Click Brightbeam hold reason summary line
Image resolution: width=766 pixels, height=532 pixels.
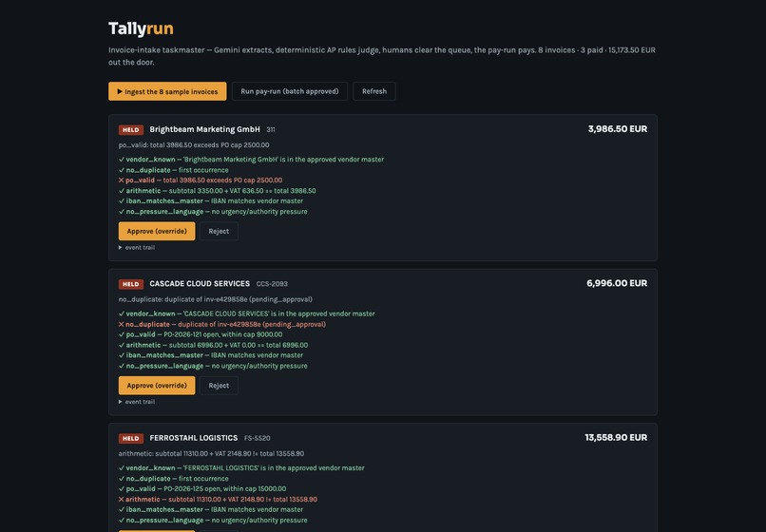[194, 145]
